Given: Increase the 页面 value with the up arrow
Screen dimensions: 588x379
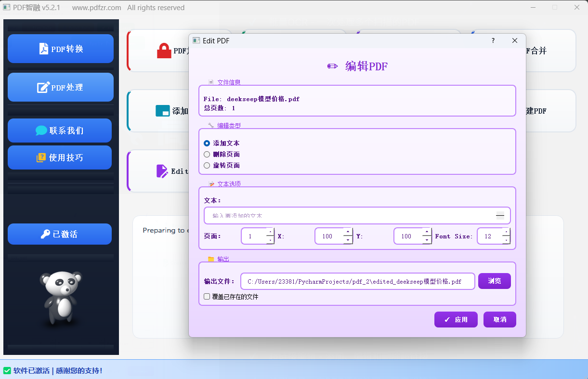Looking at the screenshot, I should pos(270,233).
